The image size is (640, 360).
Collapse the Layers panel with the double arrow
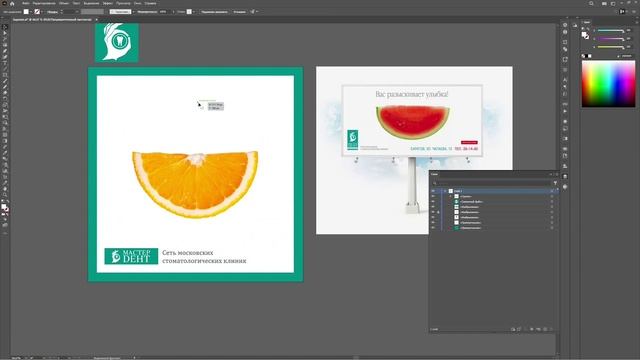(551, 174)
